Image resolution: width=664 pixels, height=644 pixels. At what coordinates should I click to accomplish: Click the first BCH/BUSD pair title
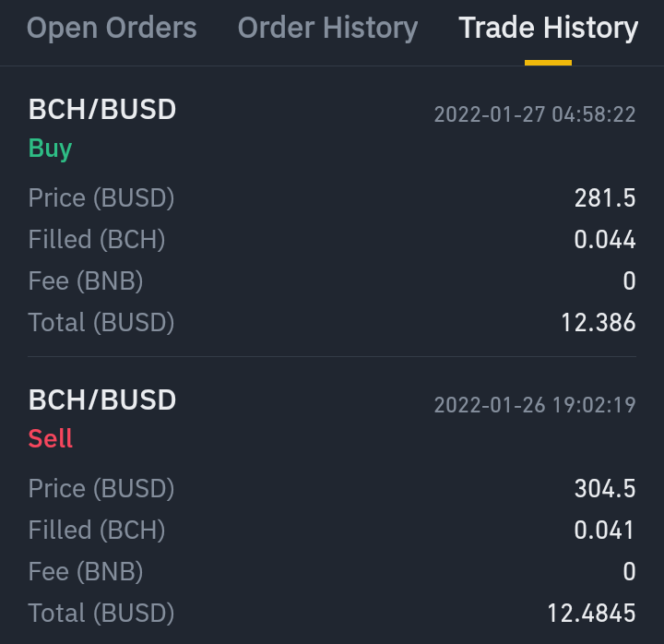102,109
